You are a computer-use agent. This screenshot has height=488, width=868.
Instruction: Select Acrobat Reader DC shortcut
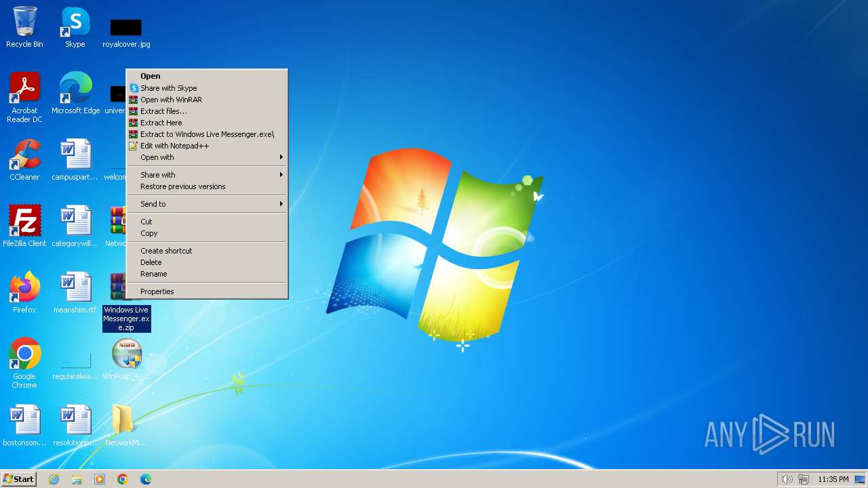coord(24,98)
